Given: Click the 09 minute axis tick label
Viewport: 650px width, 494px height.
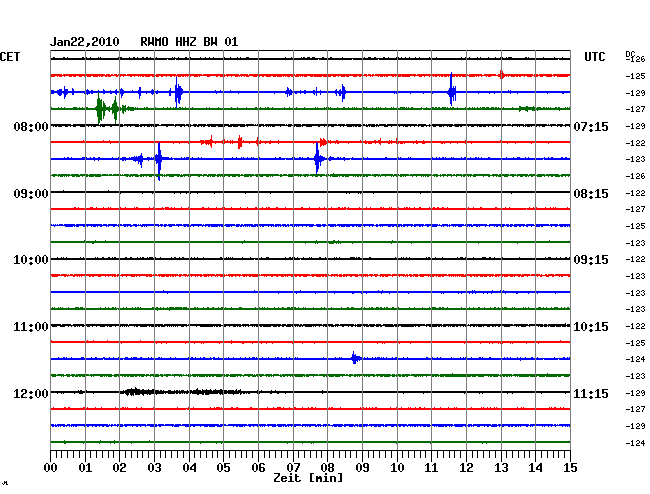Looking at the screenshot, I should 362,468.
